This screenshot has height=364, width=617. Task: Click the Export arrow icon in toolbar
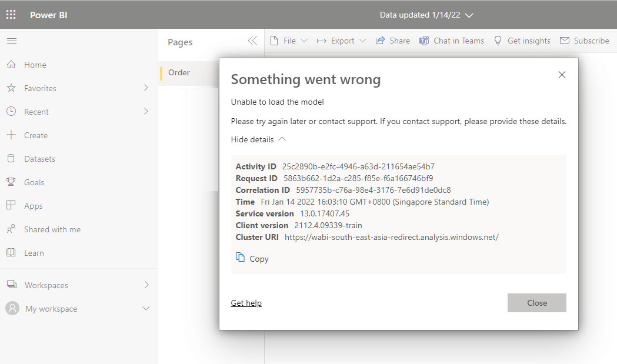click(x=322, y=41)
